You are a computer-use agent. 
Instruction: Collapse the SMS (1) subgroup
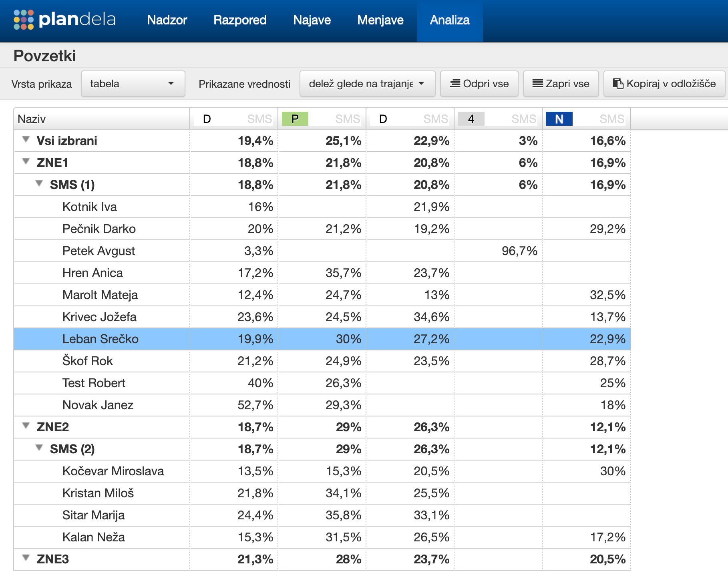[39, 183]
